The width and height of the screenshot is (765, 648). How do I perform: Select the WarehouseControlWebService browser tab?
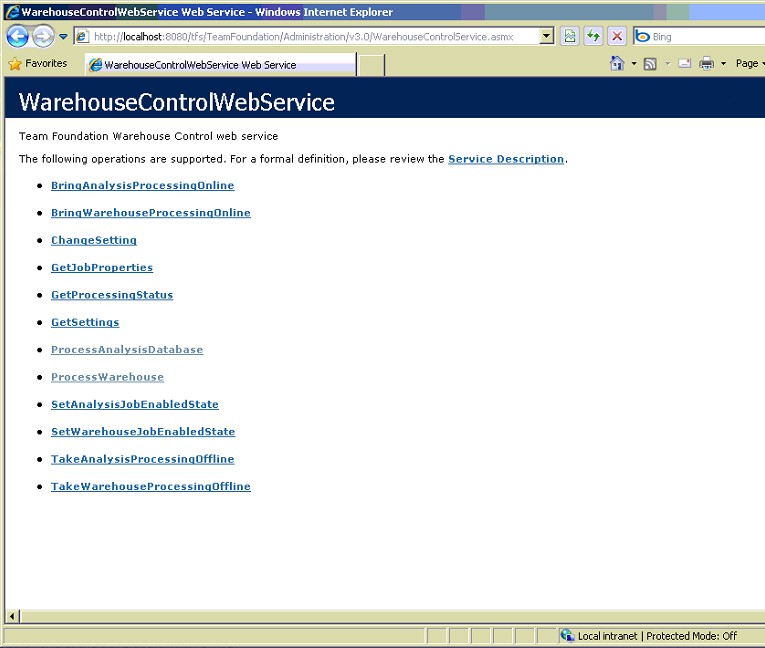[219, 65]
